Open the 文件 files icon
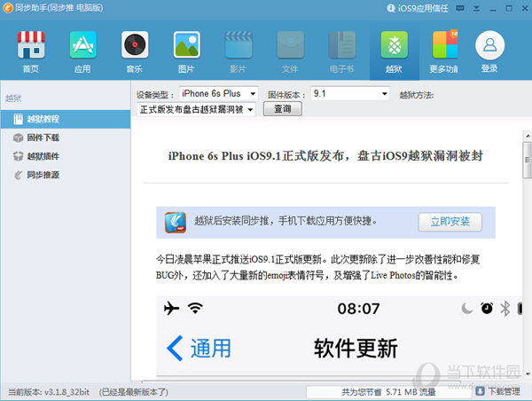This screenshot has height=401, width=532. click(x=291, y=45)
